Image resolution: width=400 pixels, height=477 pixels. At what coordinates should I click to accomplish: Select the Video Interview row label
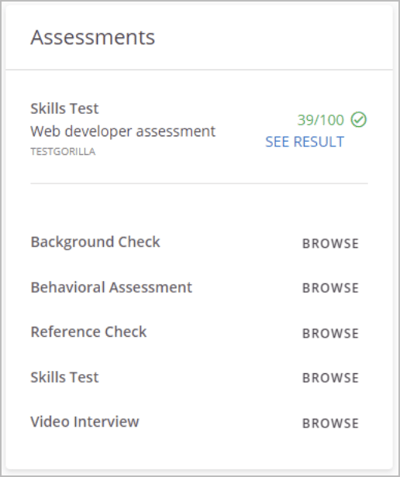point(85,422)
